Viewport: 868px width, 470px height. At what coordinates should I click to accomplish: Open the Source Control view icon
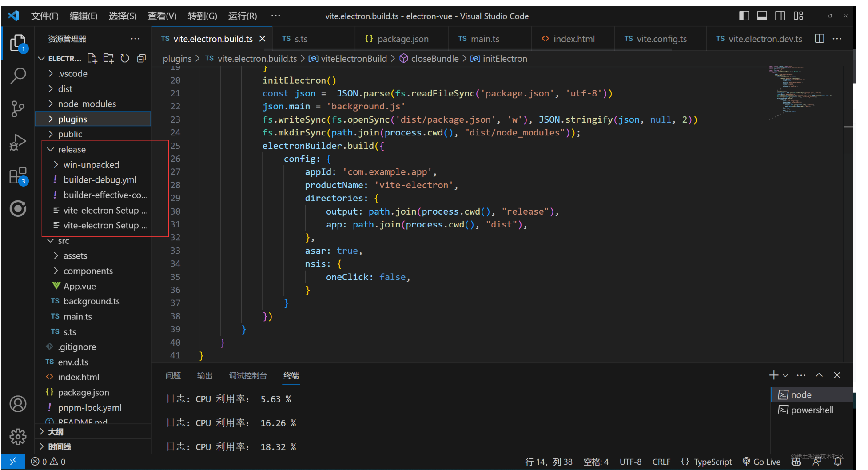[x=18, y=109]
